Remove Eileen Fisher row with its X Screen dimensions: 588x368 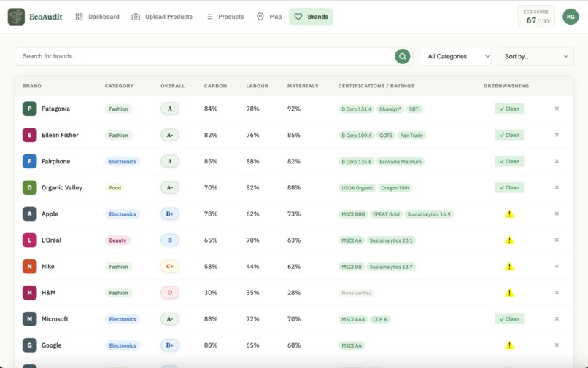[x=557, y=135]
